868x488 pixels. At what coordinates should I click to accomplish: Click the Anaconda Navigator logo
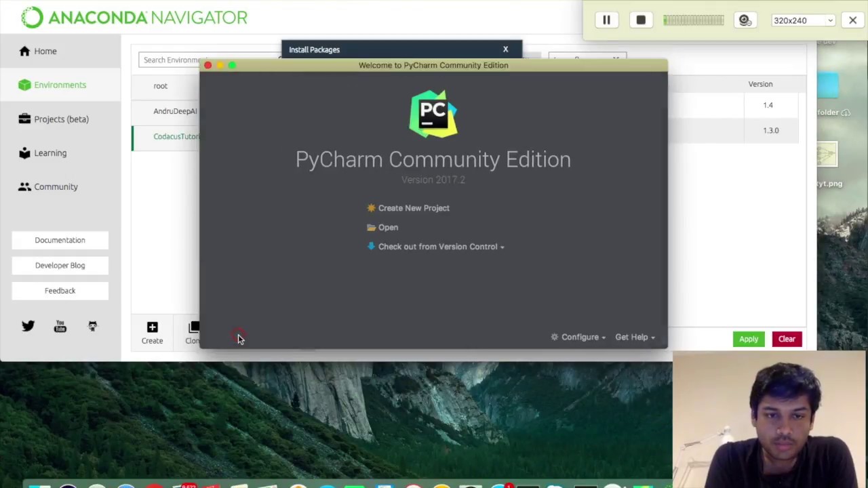(134, 17)
